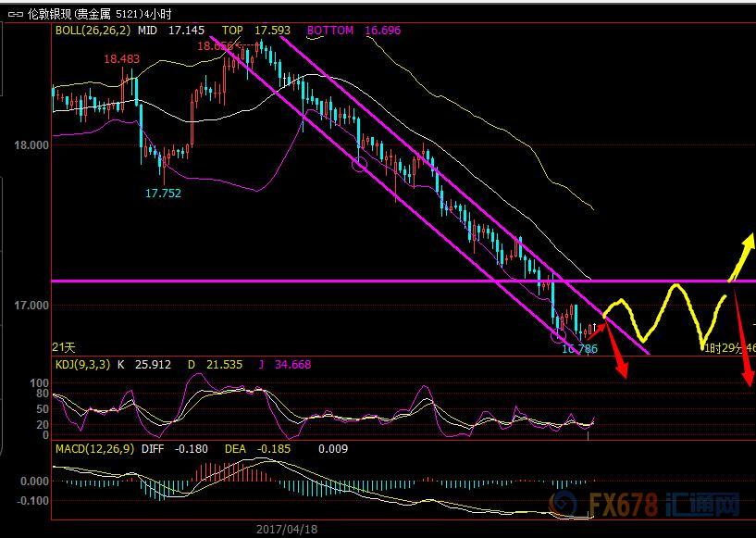
Task: Click the 伦敦银现 4小时 chart title
Action: coord(102,14)
